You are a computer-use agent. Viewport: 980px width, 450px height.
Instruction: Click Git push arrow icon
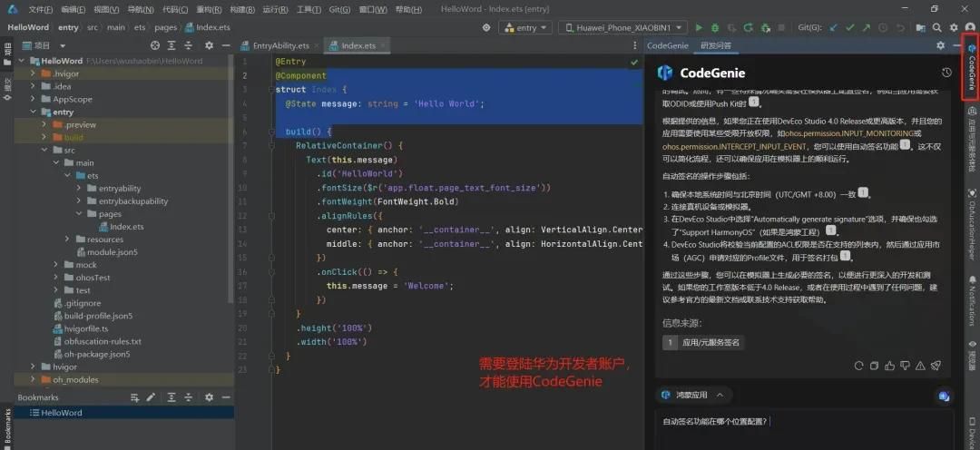(866, 27)
